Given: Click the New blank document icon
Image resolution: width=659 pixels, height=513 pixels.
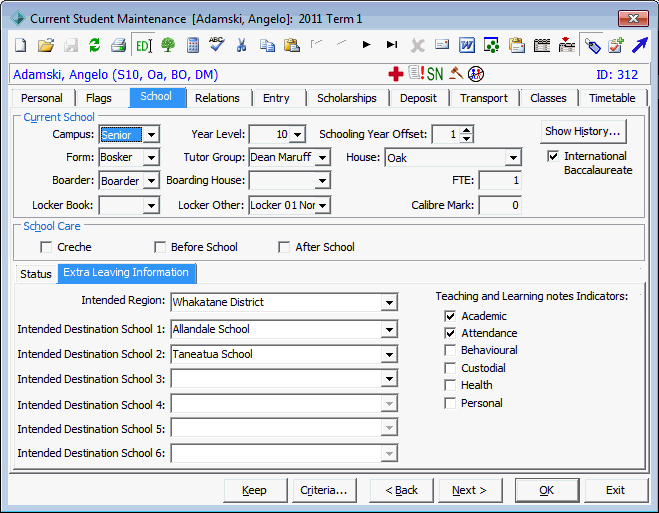Looking at the screenshot, I should pos(21,45).
